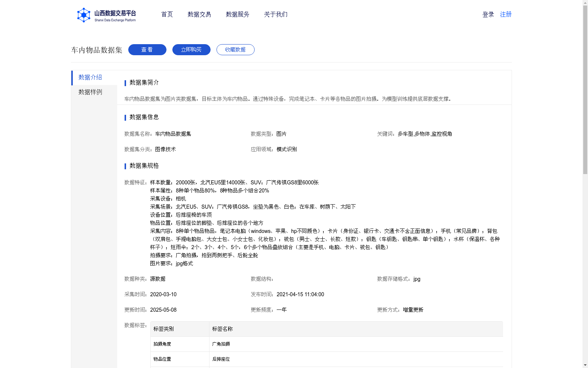Select the 数据介绍 side tab
The width and height of the screenshot is (588, 368).
(x=94, y=78)
